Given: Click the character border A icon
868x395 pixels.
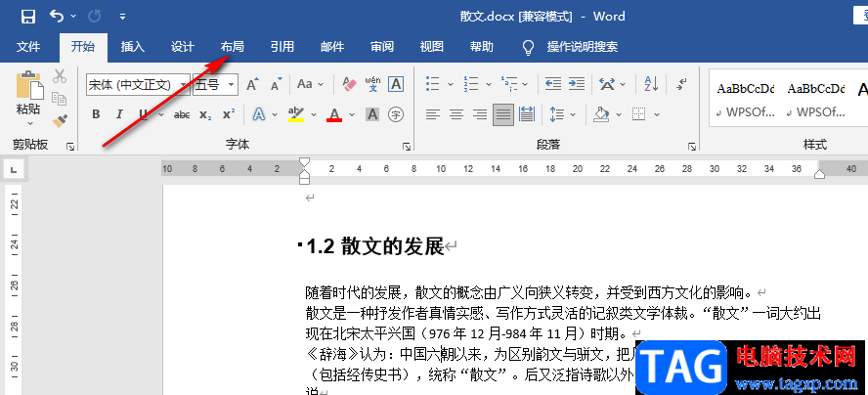Looking at the screenshot, I should pyautogui.click(x=395, y=84).
